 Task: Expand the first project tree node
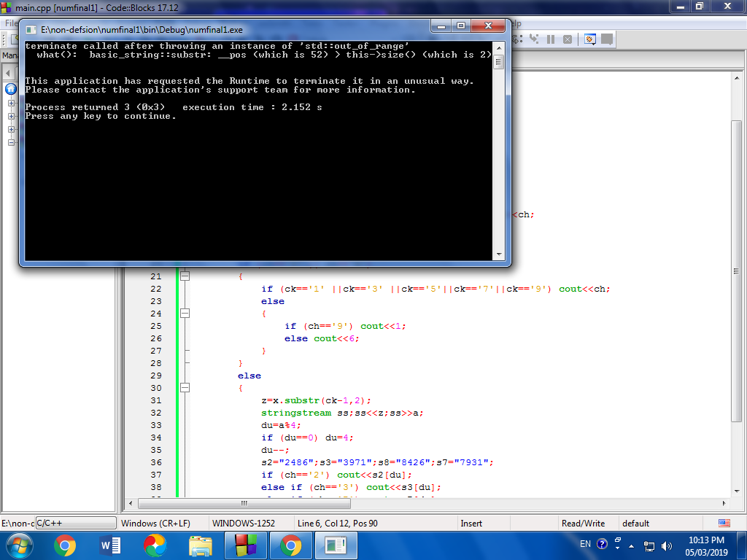pos(11,103)
